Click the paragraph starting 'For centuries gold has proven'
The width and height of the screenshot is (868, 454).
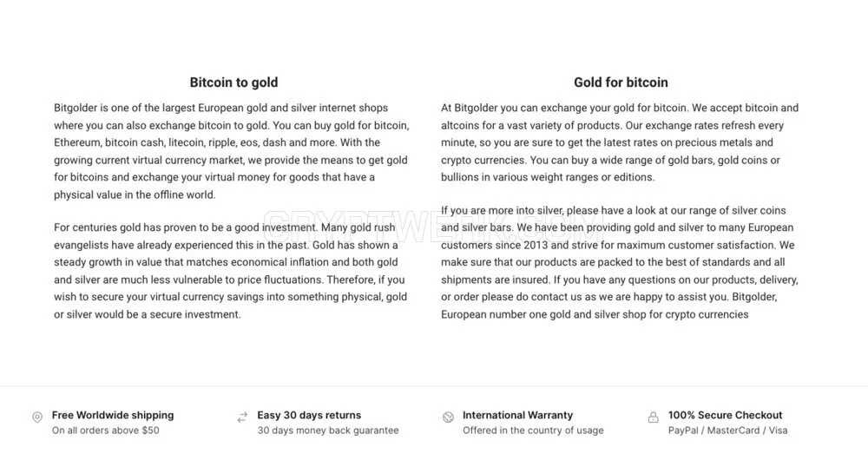230,271
